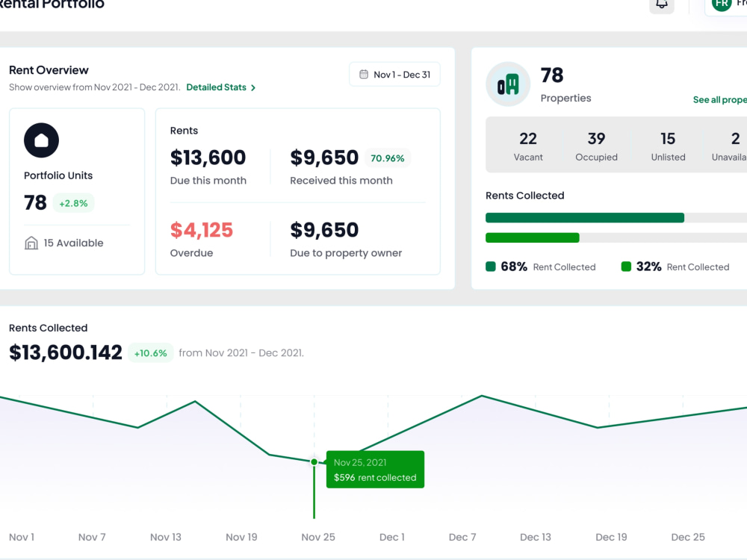Click the Dec 19 axis label
Image resolution: width=747 pixels, height=560 pixels.
coord(611,537)
